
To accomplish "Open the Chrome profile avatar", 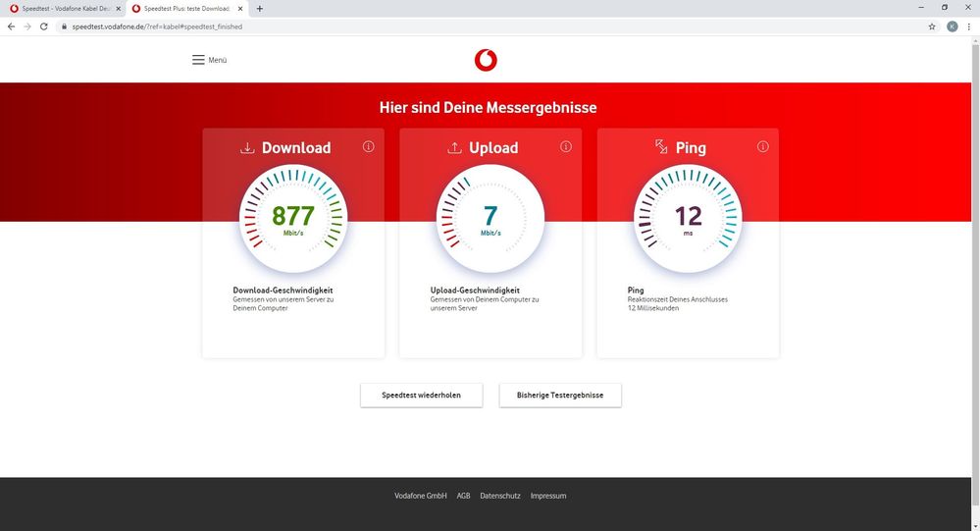I will point(952,27).
